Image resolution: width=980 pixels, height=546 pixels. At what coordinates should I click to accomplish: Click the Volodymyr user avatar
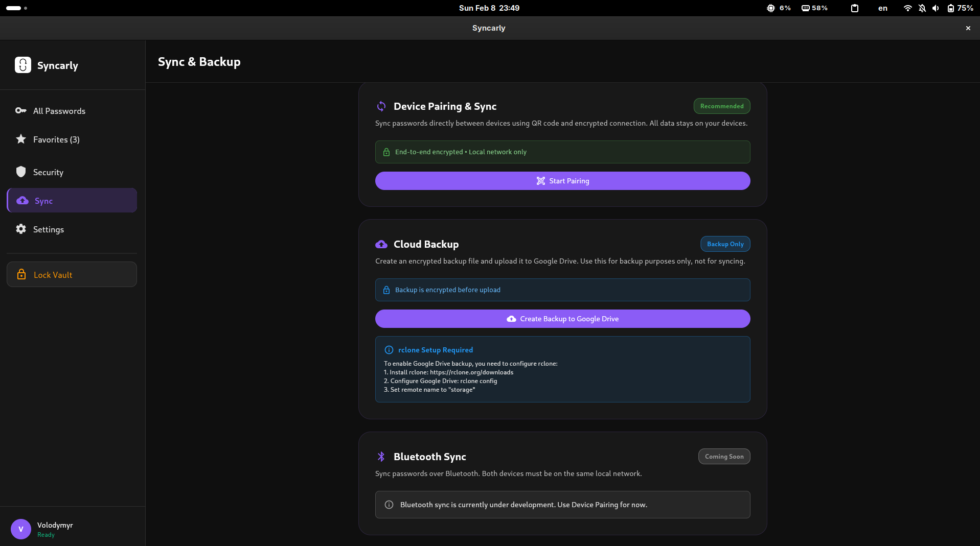coord(20,529)
